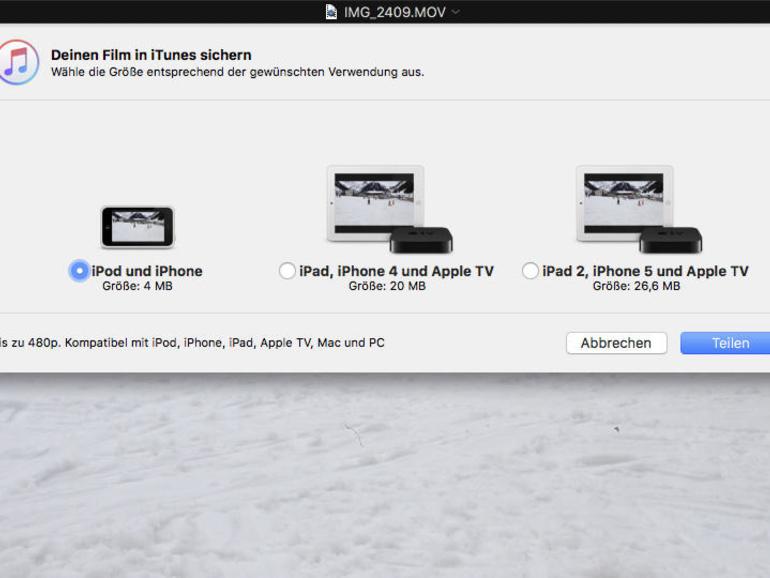Screen dimensions: 770x578
Task: Click the iPad, iPhone 4 und Apple TV thumbnail
Action: click(x=389, y=209)
